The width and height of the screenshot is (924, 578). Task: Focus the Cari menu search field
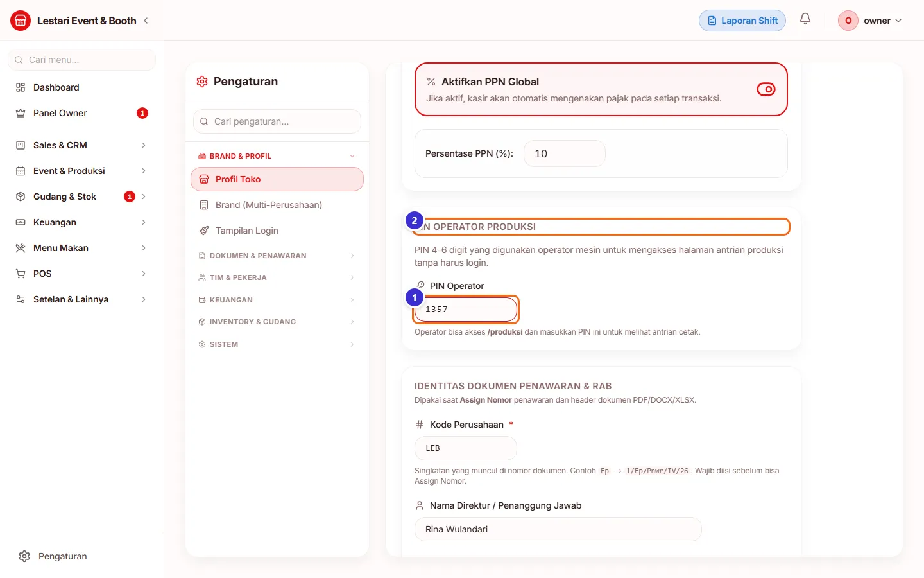point(81,60)
